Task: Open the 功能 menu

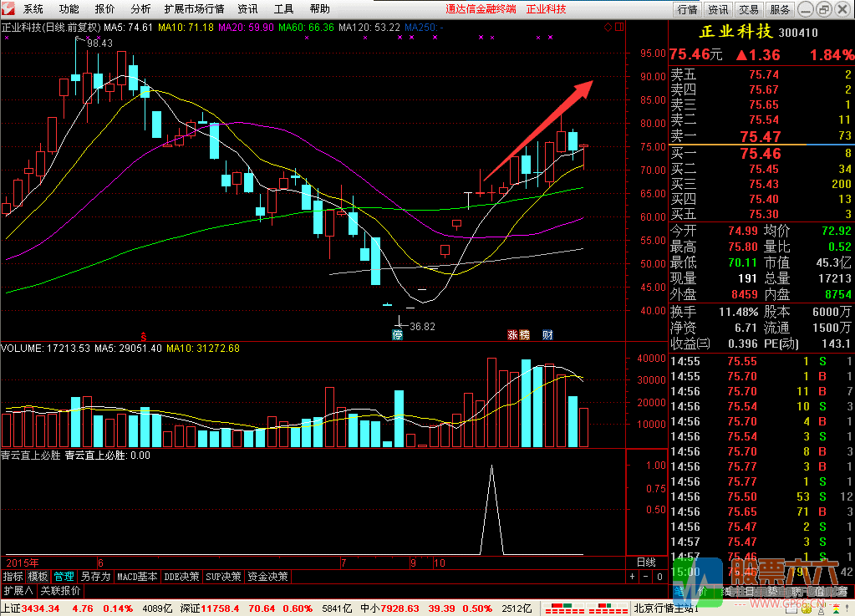Action: tap(69, 8)
